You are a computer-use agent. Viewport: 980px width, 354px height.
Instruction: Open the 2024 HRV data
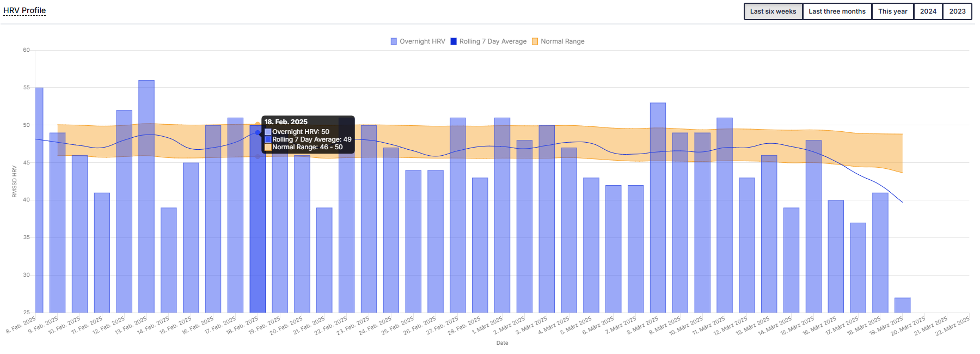pos(928,11)
